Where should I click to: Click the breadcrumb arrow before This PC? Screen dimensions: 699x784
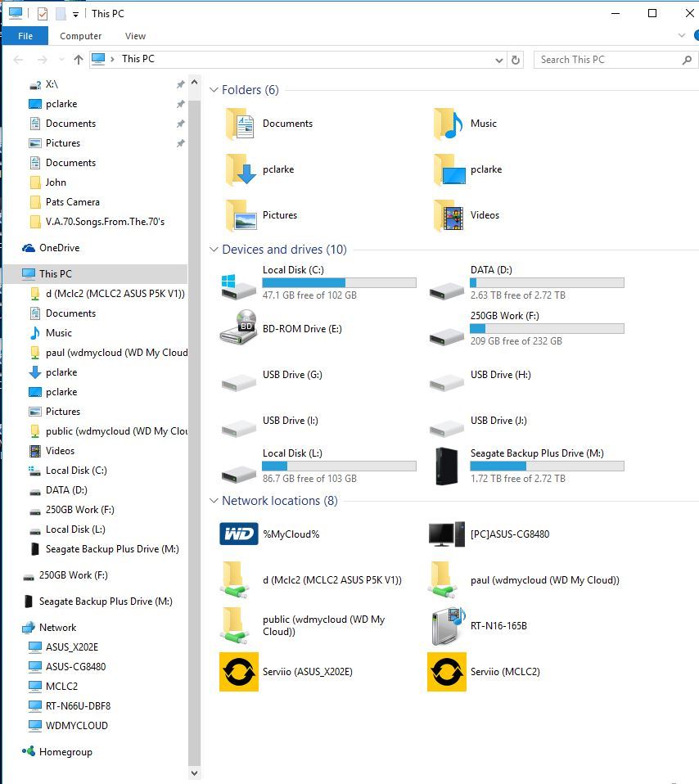point(112,59)
